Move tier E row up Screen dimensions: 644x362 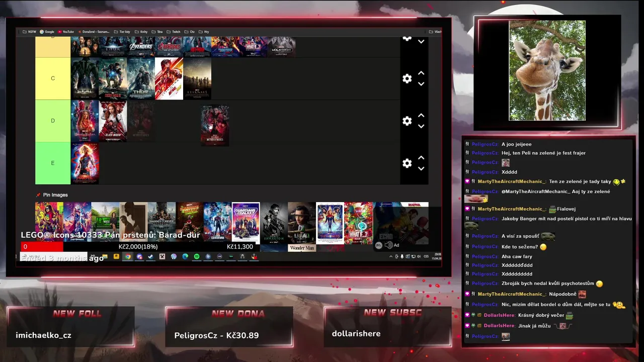(x=421, y=158)
